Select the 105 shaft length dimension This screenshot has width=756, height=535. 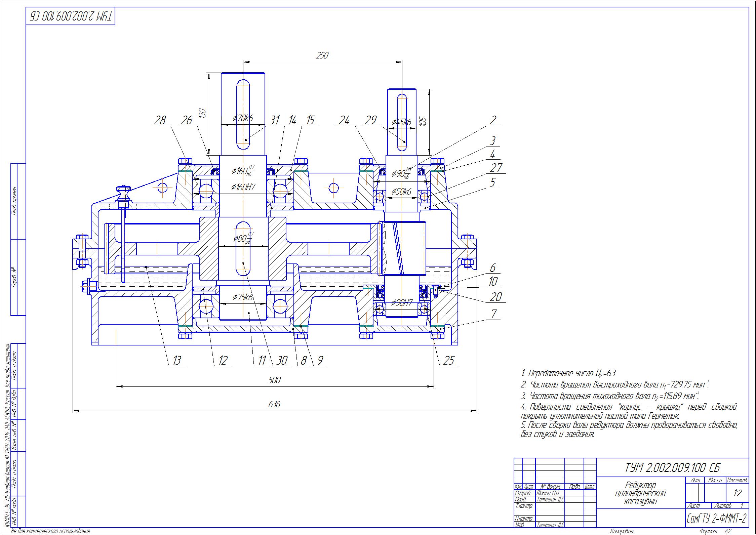coord(423,122)
